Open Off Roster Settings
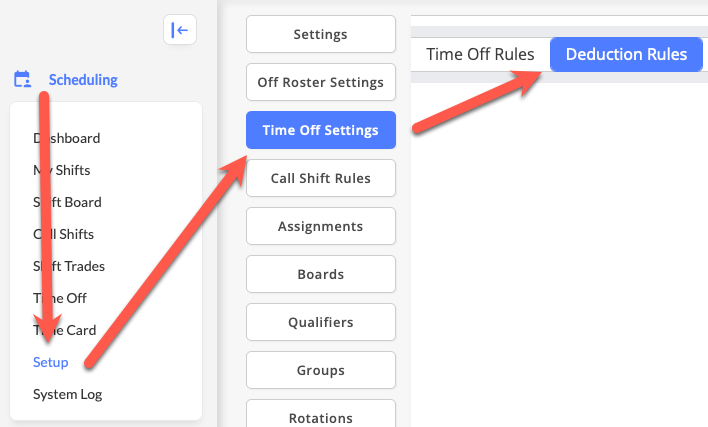Screen dimensions: 708x427 320,82
